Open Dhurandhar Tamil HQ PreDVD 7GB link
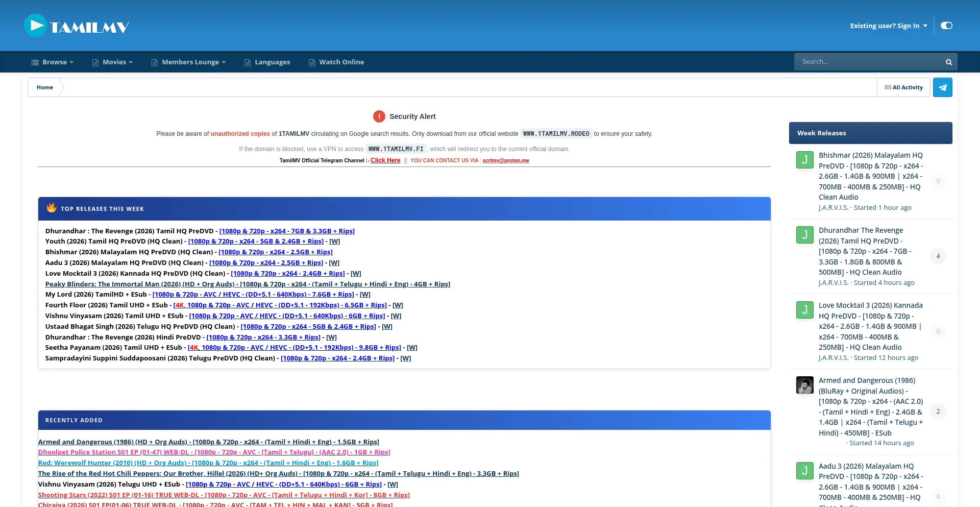Viewport: 980px width, 507px height. (x=287, y=231)
